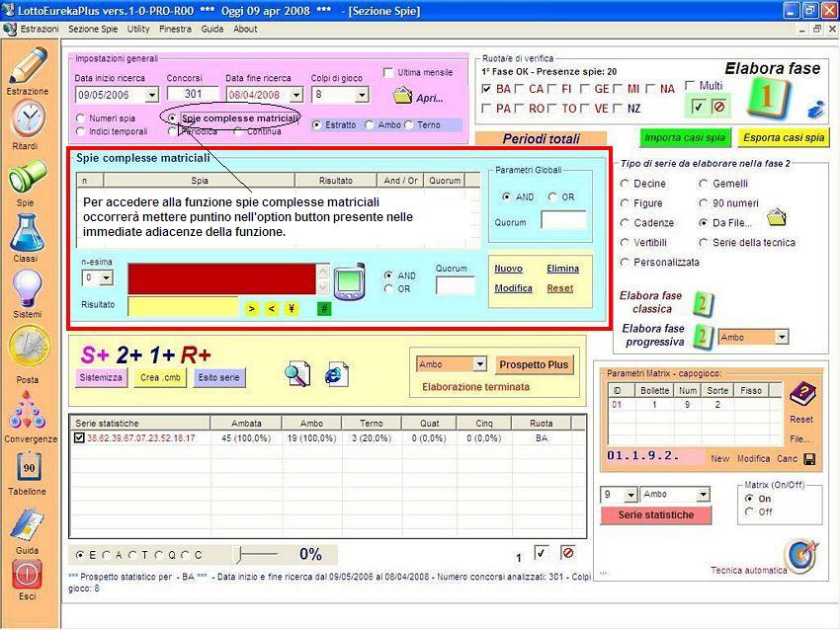Image resolution: width=840 pixels, height=630 pixels.
Task: Click the yellow greater-than operator button
Action: point(252,308)
